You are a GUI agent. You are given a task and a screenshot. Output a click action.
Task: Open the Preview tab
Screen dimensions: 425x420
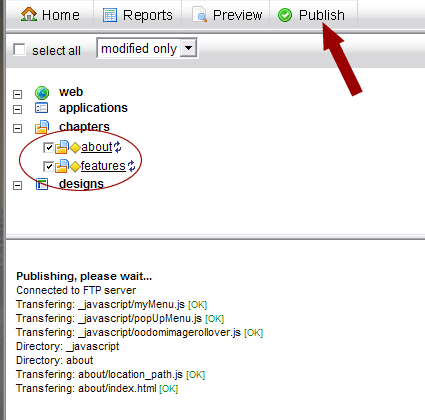point(226,15)
